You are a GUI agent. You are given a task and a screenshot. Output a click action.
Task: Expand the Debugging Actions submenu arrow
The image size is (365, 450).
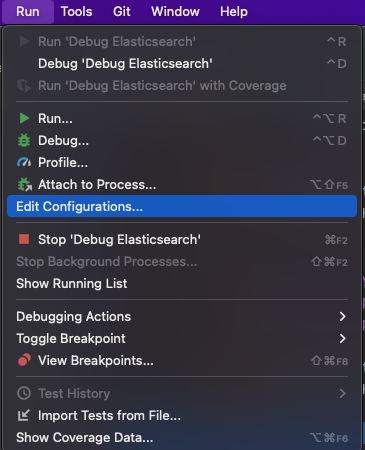tap(342, 316)
